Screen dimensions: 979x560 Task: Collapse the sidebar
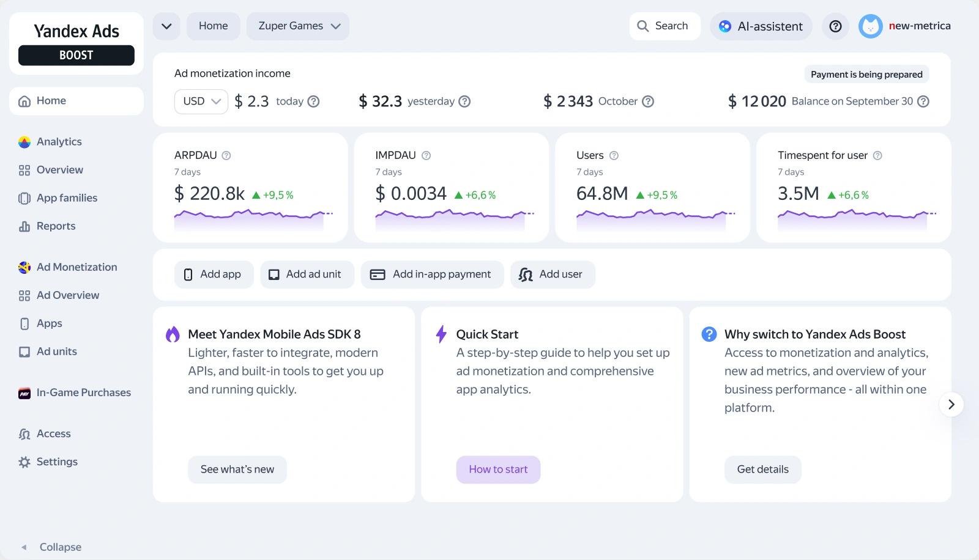click(51, 547)
